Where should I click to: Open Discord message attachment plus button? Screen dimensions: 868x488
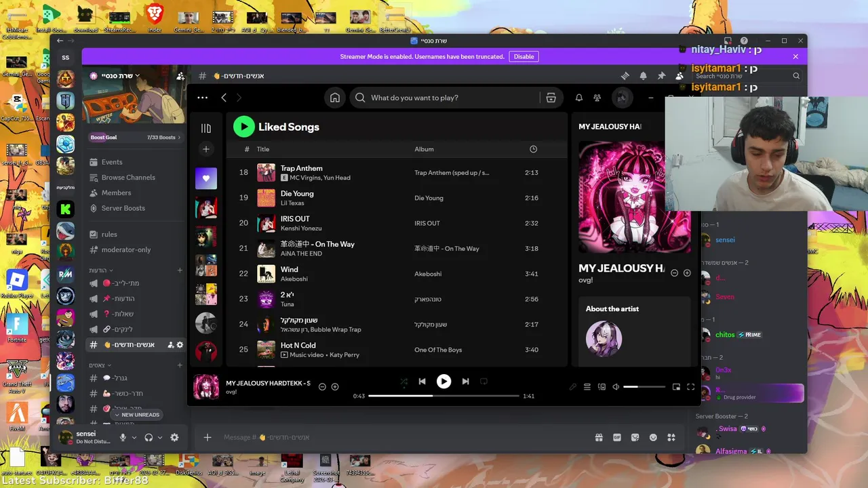point(208,437)
